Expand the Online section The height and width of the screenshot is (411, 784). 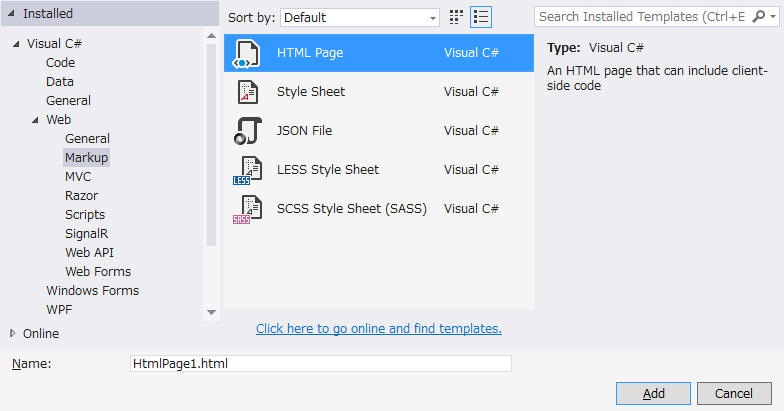click(12, 333)
